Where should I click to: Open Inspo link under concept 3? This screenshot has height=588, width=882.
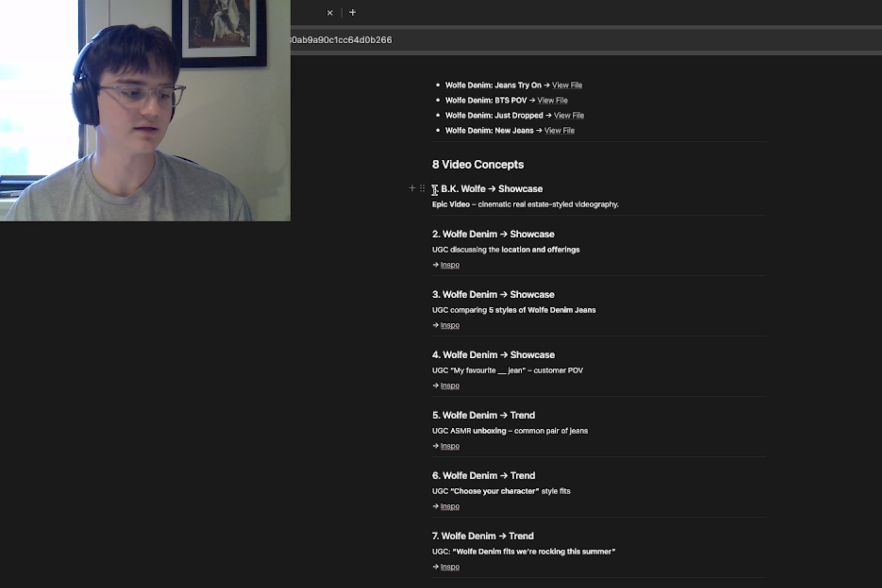pyautogui.click(x=449, y=326)
